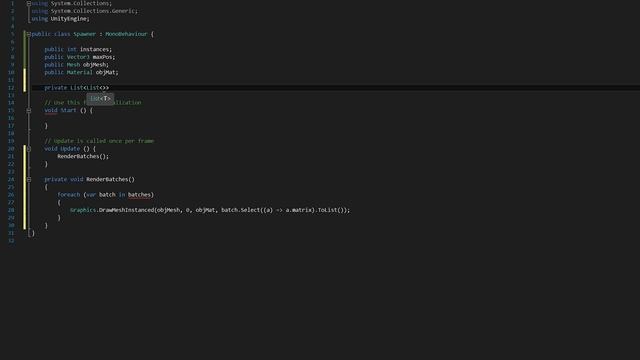Viewport: 640px width, 360px height.
Task: Place cursor in List<List<>> on line 12
Action: click(x=89, y=88)
